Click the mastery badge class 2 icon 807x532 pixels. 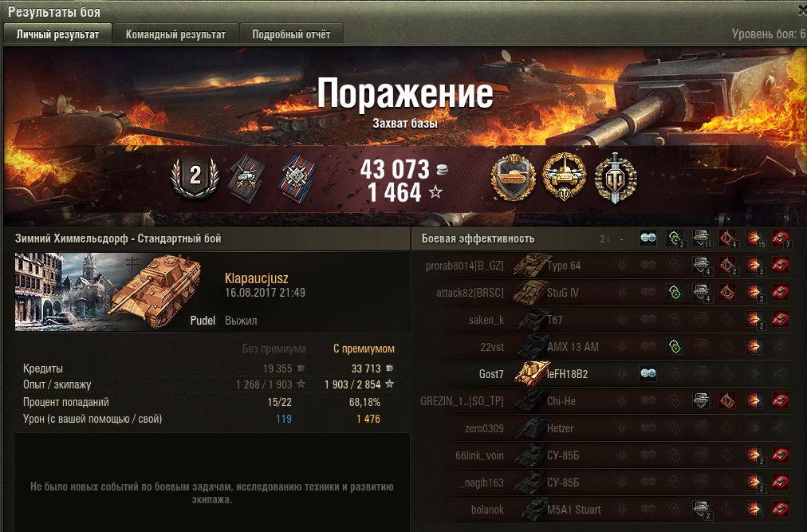(x=195, y=177)
